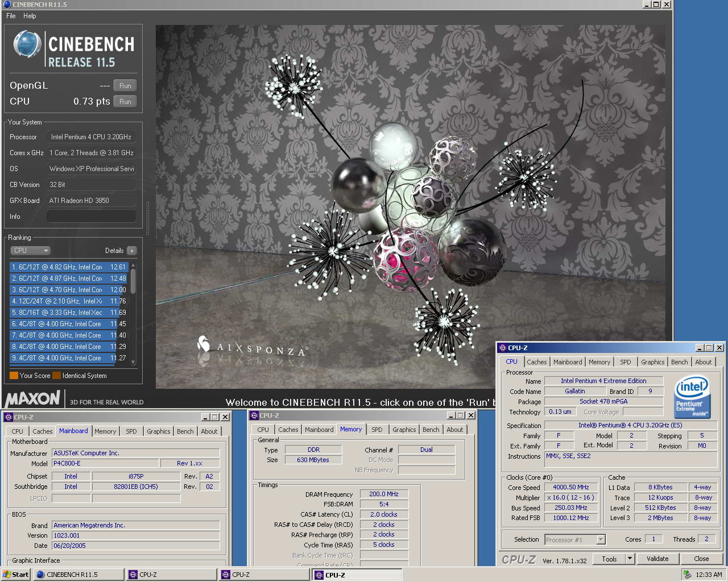Switch to SPD tab in right CPU-Z window
The height and width of the screenshot is (582, 728).
[626, 362]
